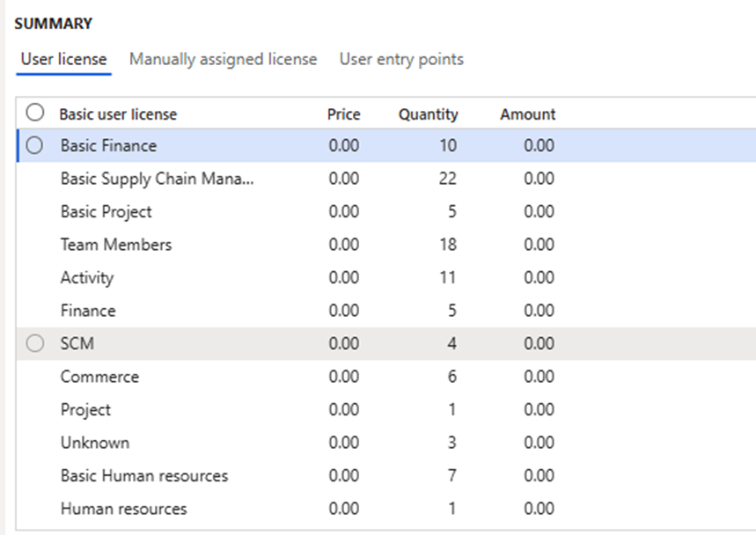Click the horizontal scrollbar below the grid
756x535 pixels.
pyautogui.click(x=378, y=530)
